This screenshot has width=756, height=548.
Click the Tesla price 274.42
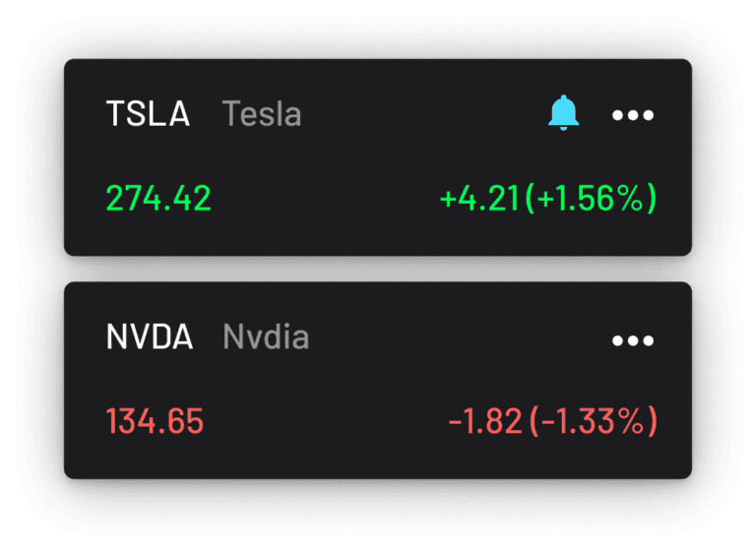(x=158, y=198)
